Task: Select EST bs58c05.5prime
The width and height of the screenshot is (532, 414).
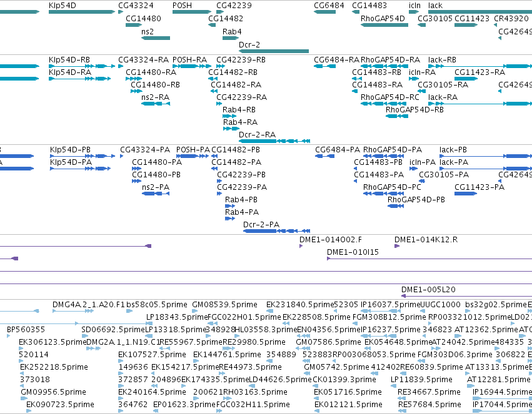Action: pos(157,305)
